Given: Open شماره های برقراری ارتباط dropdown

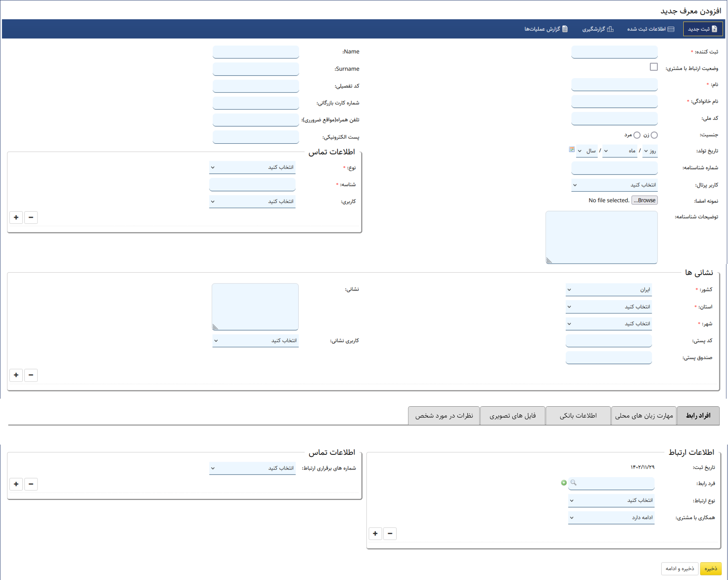Looking at the screenshot, I should tap(252, 468).
